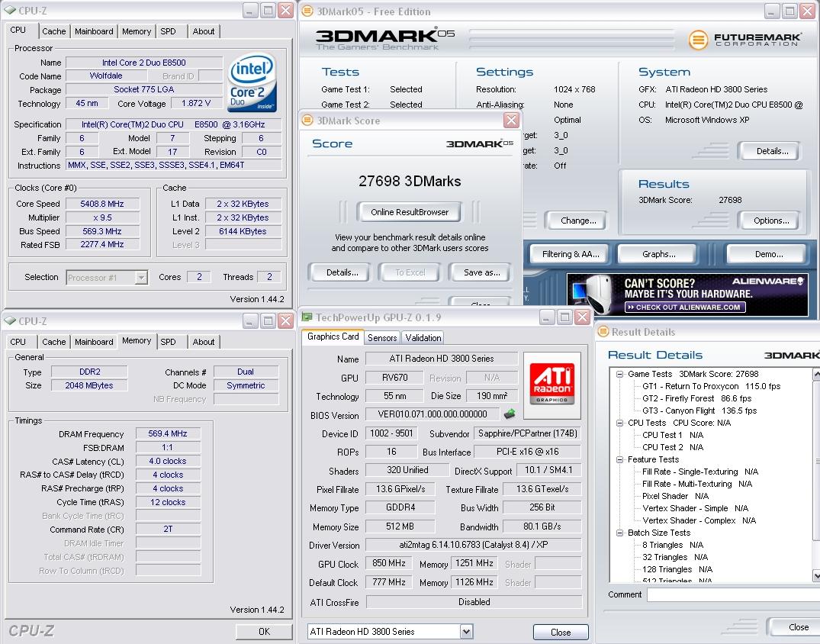820x644 pixels.
Task: Open the Mainboard tab in top CPU-Z
Action: (x=94, y=31)
